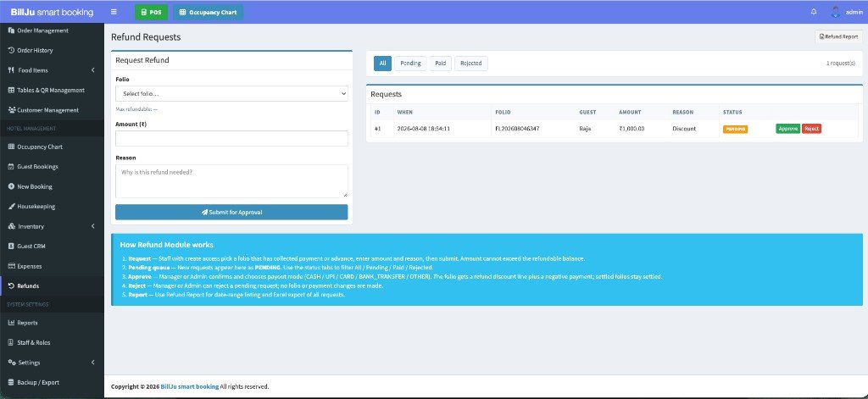Click the Backup / Export database icon
This screenshot has height=399, width=868.
(x=11, y=382)
